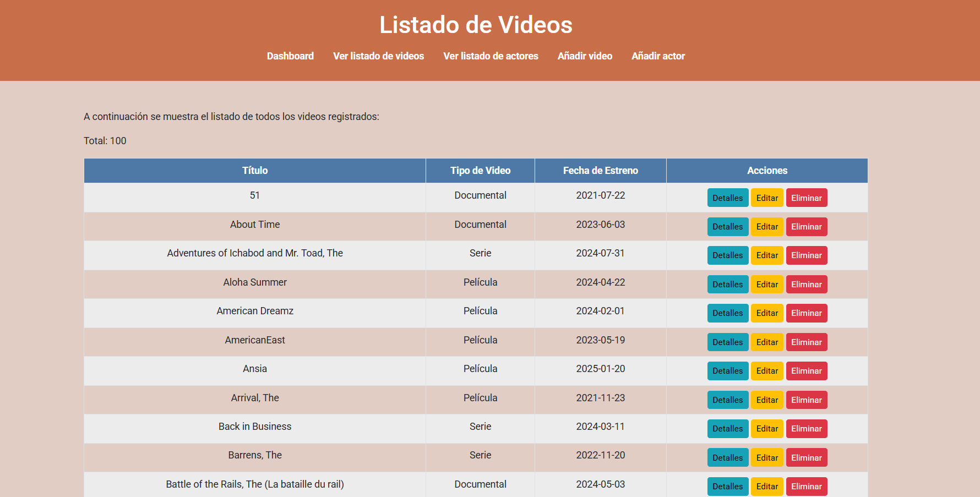Image resolution: width=980 pixels, height=497 pixels.
Task: Select Añadir video in navigation
Action: click(x=585, y=56)
